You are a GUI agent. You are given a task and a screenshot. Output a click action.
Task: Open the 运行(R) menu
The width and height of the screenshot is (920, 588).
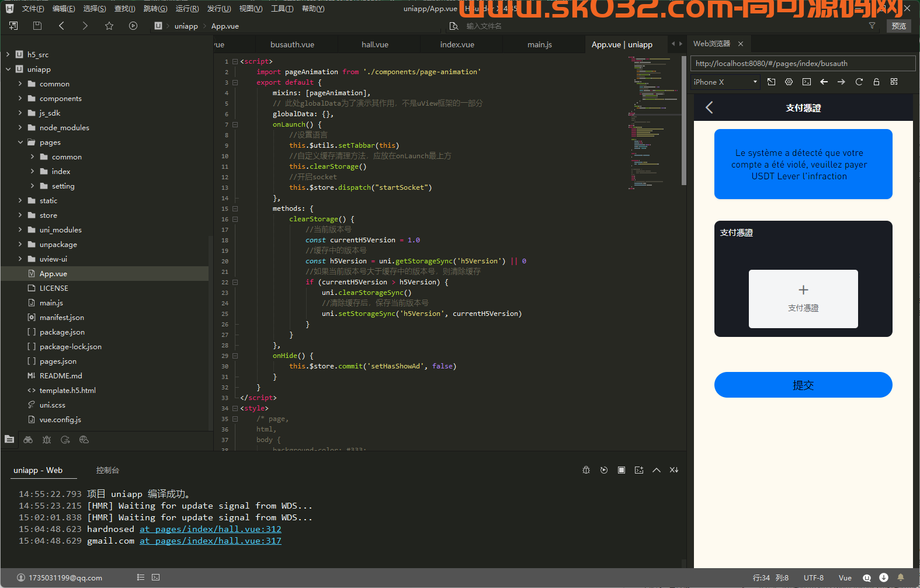pos(187,9)
